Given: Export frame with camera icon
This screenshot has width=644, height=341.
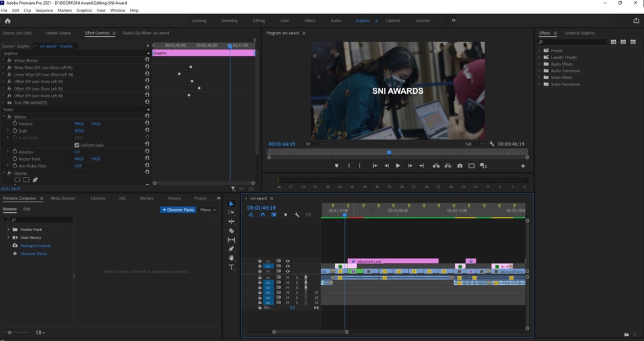Looking at the screenshot, I should point(460,165).
